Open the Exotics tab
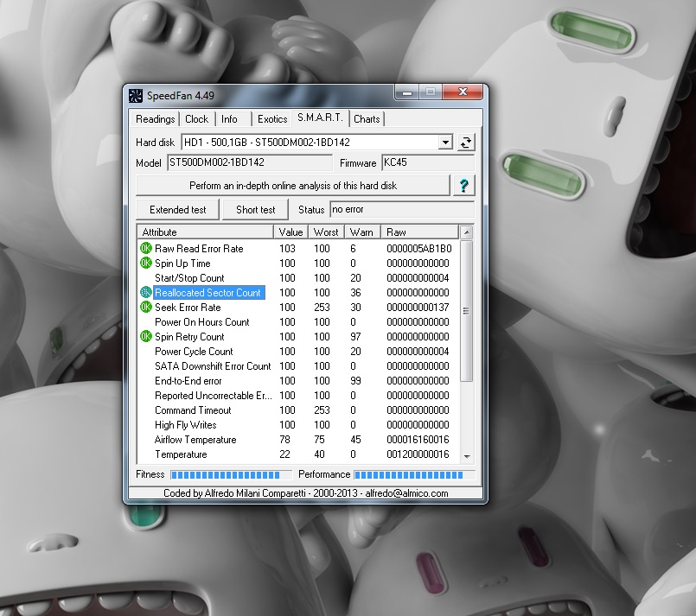696x616 pixels. (272, 119)
